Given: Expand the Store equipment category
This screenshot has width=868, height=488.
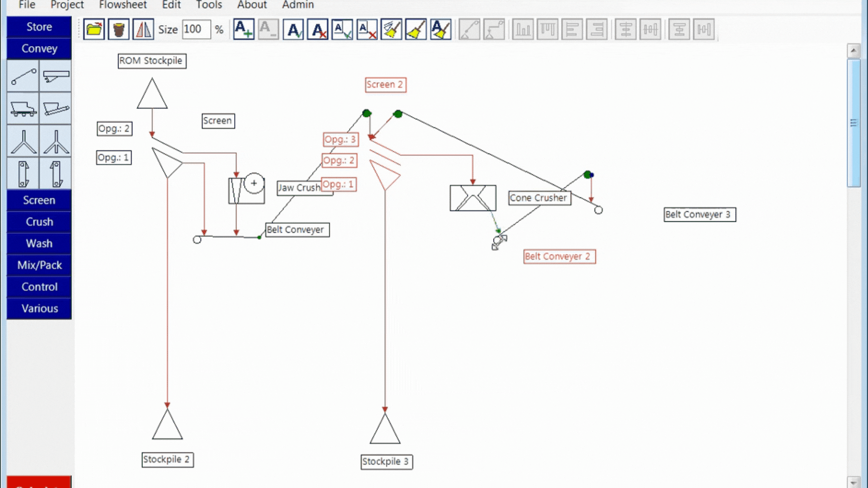Looking at the screenshot, I should tap(39, 27).
